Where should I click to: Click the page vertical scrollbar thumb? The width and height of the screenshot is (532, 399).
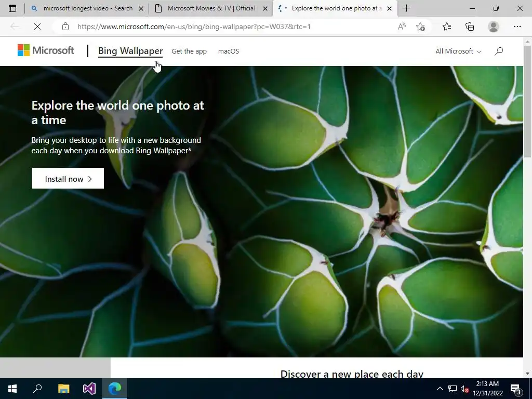click(x=527, y=101)
